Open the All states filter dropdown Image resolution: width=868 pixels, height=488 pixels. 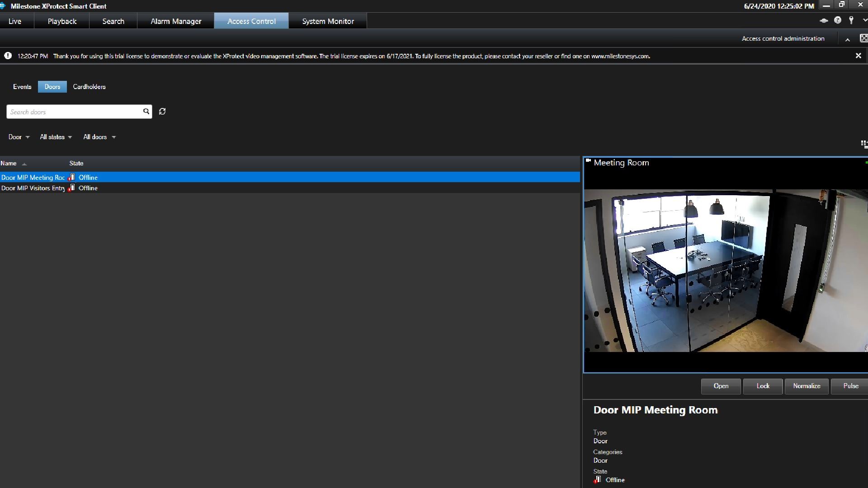(56, 137)
